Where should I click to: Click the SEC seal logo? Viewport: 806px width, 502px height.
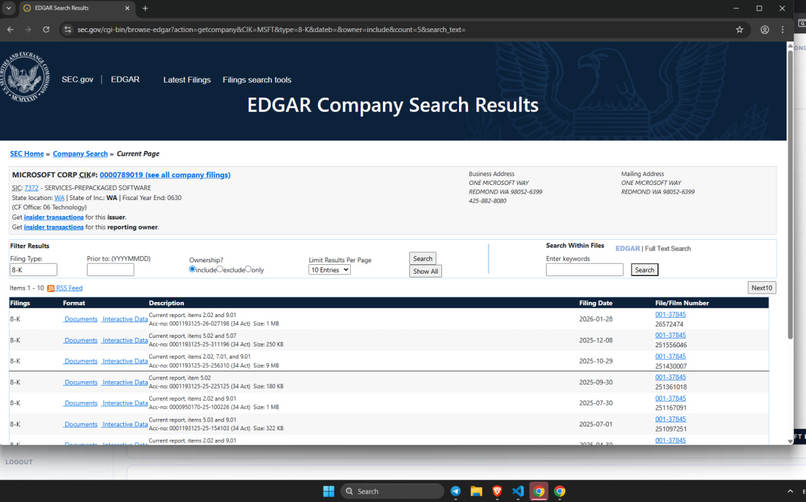pos(24,77)
